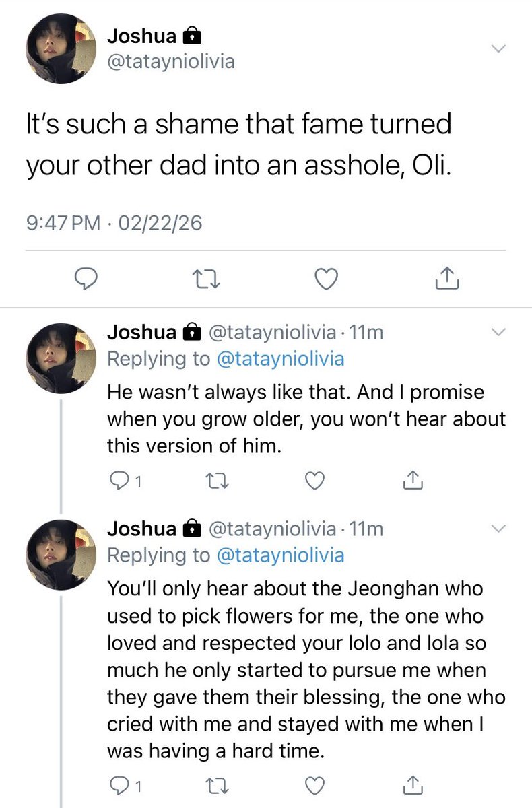
Task: Open the main tweet's chevron options menu
Action: pos(497,48)
